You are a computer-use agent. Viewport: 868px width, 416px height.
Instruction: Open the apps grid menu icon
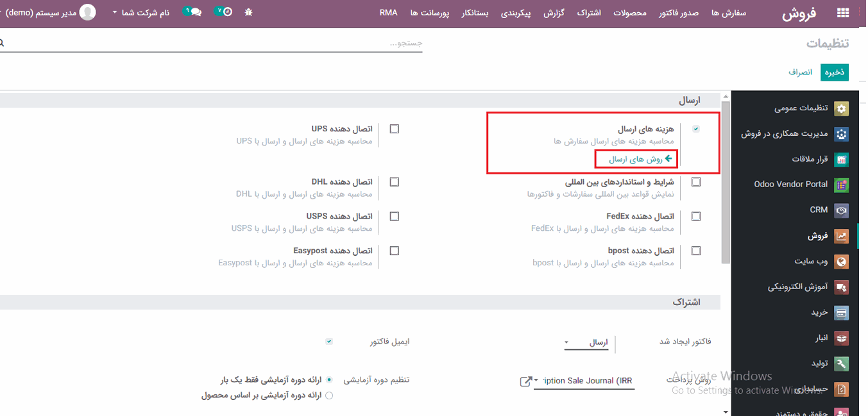point(842,13)
